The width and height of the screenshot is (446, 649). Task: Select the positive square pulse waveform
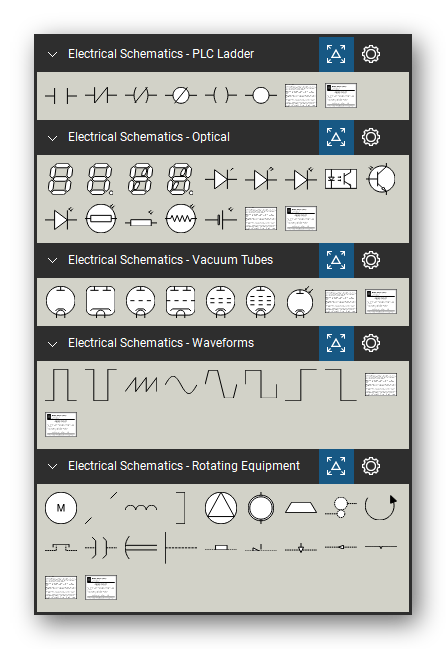click(61, 385)
